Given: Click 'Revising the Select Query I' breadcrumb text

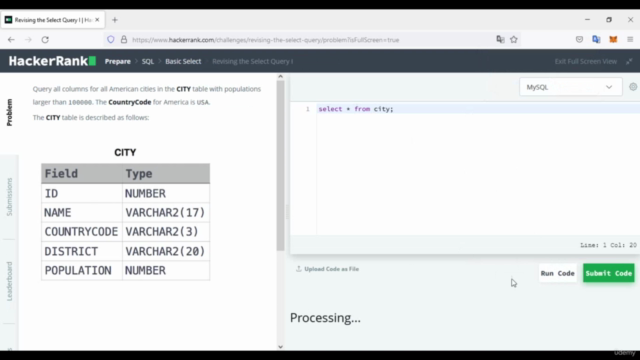Looking at the screenshot, I should [253, 61].
